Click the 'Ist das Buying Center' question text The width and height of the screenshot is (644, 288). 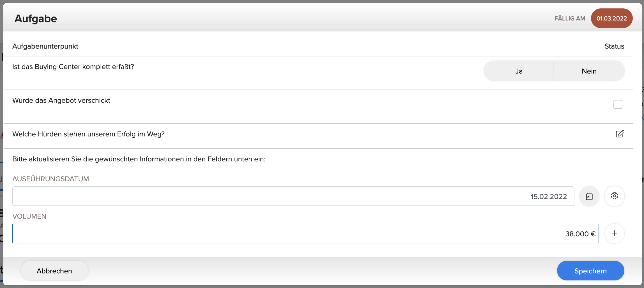pos(73,67)
